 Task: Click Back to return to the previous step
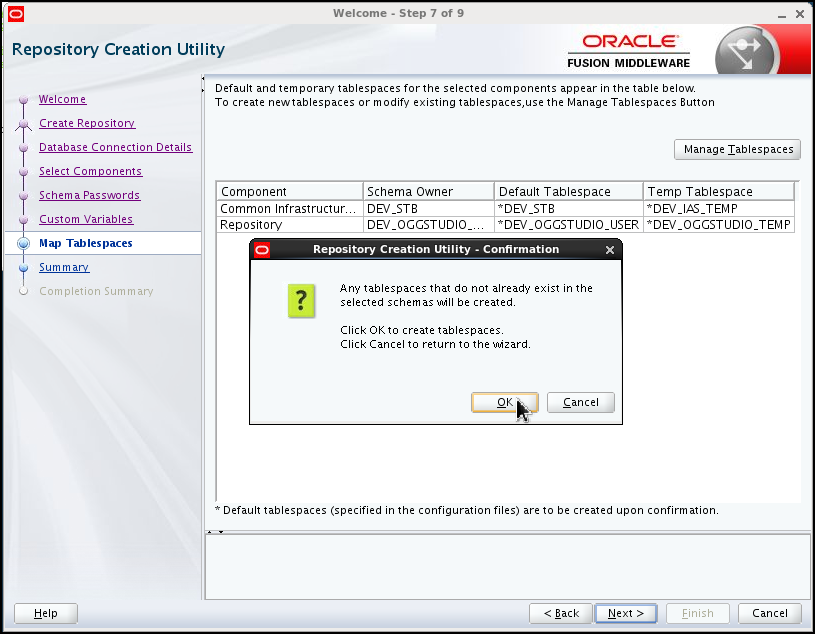click(560, 613)
